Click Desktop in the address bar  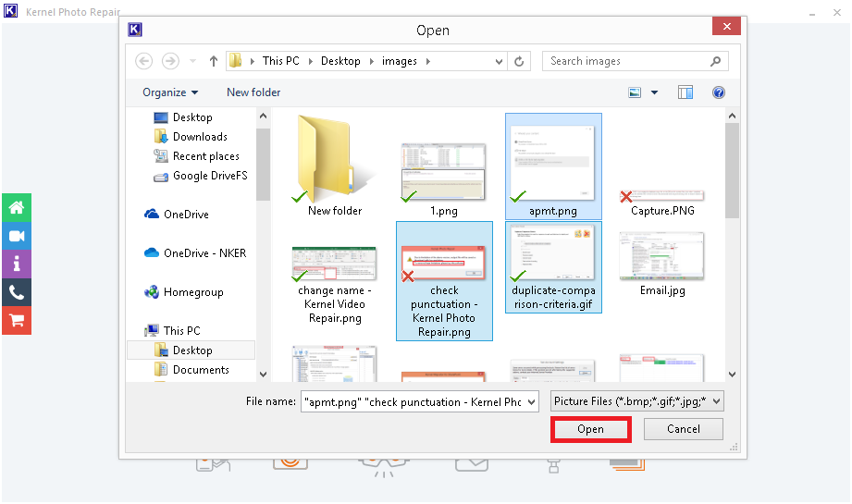click(x=340, y=61)
